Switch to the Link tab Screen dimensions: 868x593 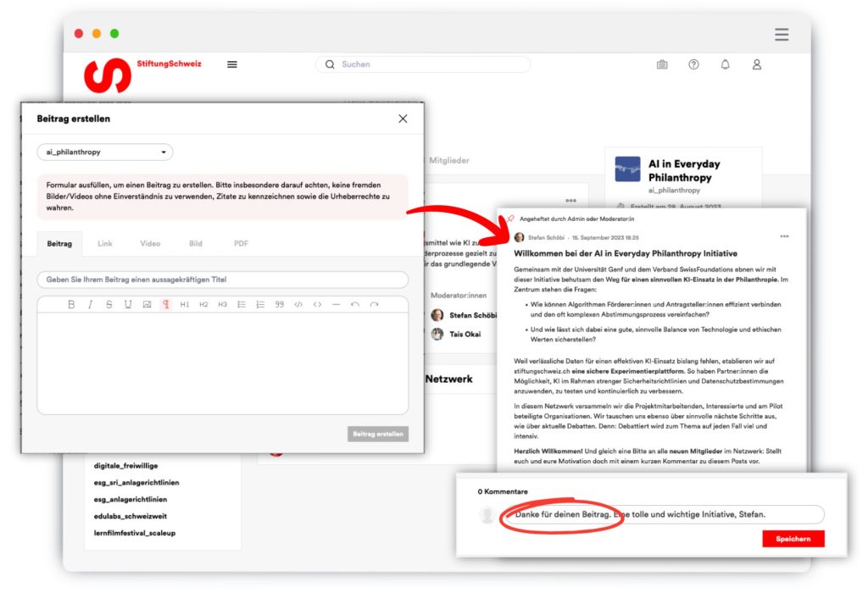click(104, 243)
